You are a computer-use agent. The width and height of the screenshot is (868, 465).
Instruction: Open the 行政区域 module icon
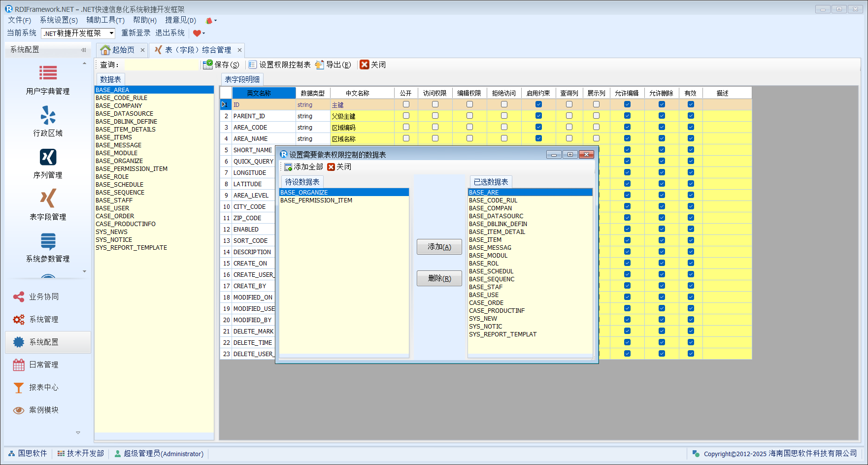[x=48, y=115]
